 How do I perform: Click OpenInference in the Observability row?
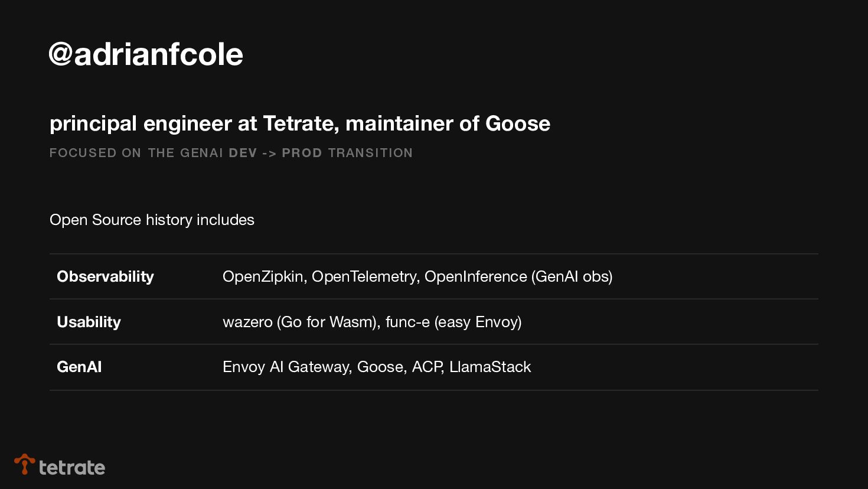point(475,276)
